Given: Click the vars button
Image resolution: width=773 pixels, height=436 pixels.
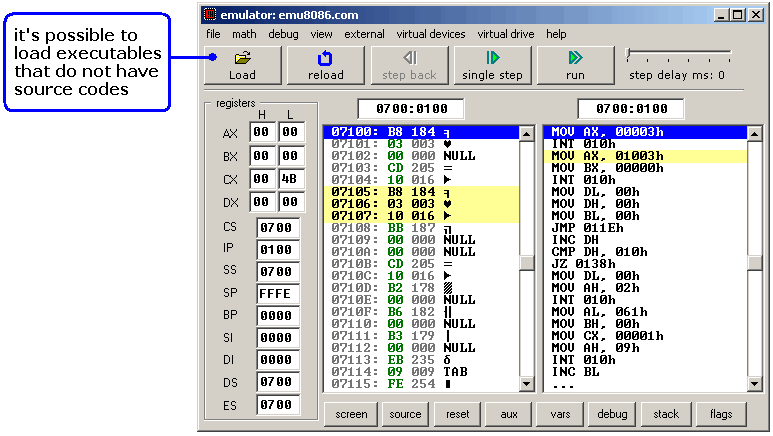Looking at the screenshot, I should point(560,414).
